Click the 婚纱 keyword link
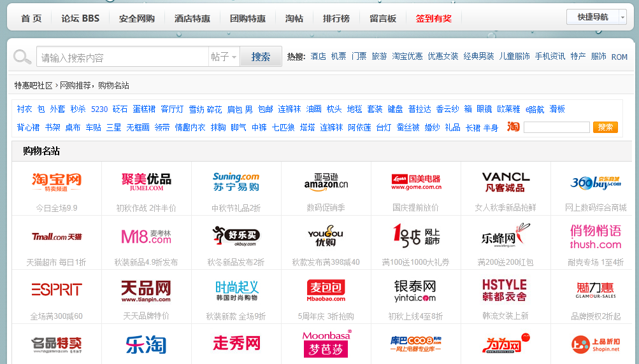The width and height of the screenshot is (639, 364). tap(432, 127)
